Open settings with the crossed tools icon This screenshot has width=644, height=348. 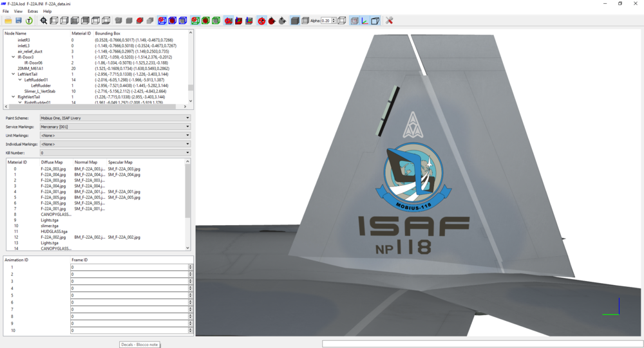click(390, 21)
